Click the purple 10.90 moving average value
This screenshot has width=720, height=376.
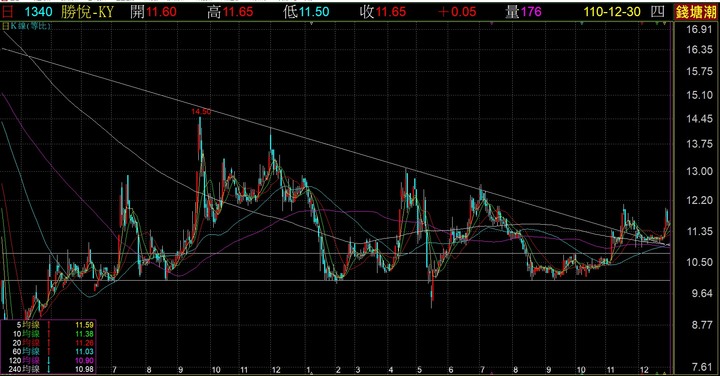(84, 360)
